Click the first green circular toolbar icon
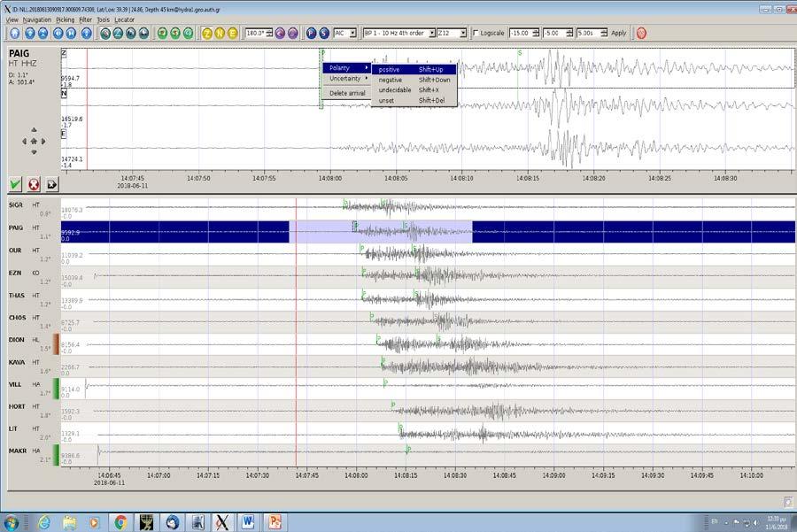 (162, 33)
